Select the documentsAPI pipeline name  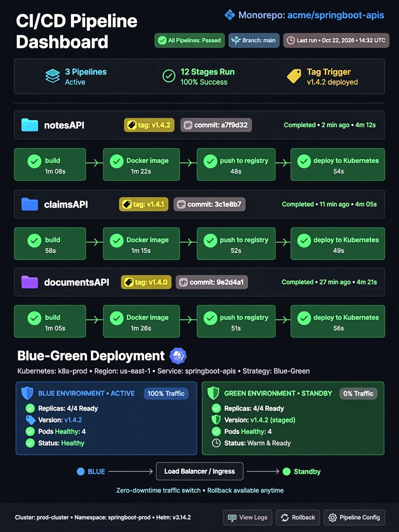click(x=77, y=282)
